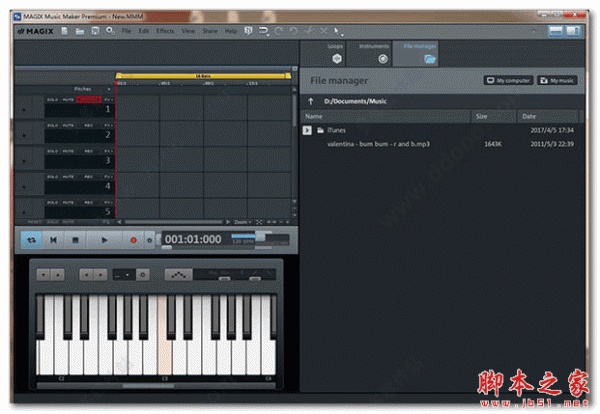Select valentina - bum bum - r and b.mp3
600x414 pixels.
click(378, 144)
